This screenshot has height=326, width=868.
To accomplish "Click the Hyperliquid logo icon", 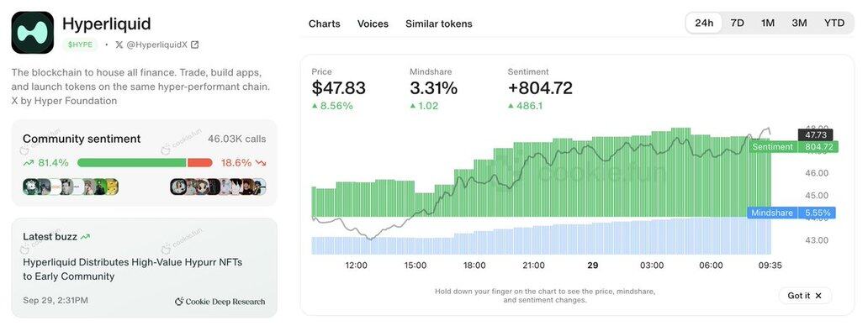I will [33, 32].
